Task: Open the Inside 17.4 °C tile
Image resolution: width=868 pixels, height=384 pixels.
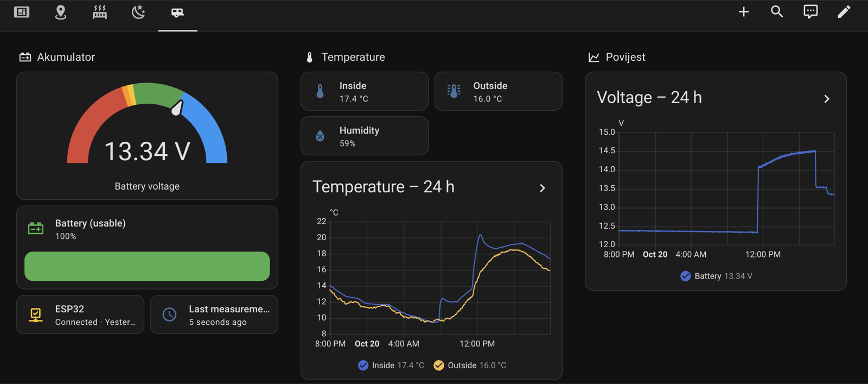Action: (365, 91)
